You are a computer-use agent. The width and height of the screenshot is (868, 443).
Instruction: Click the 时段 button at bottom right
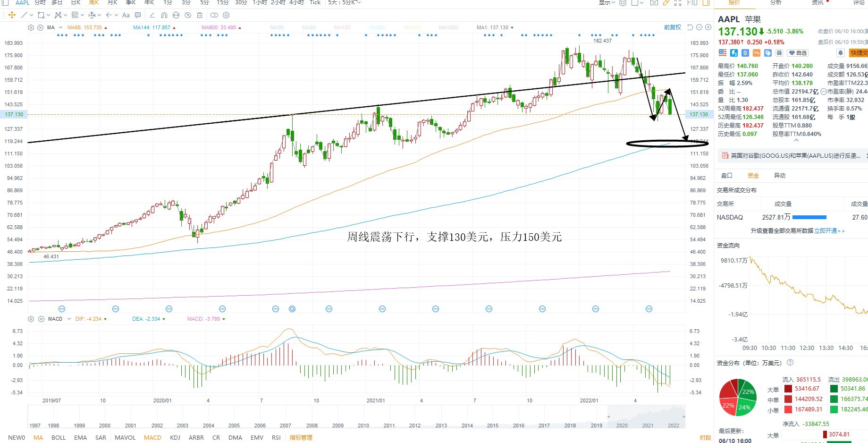705,438
